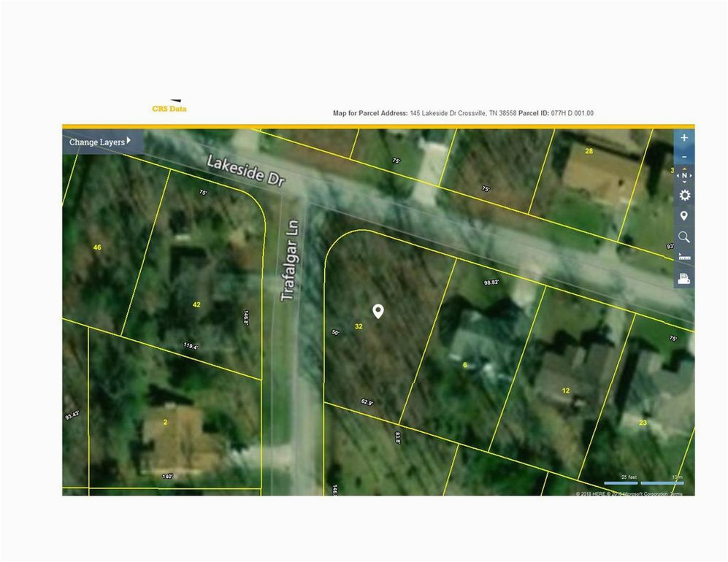Select parcel number 2
The height and width of the screenshot is (562, 728).
165,422
